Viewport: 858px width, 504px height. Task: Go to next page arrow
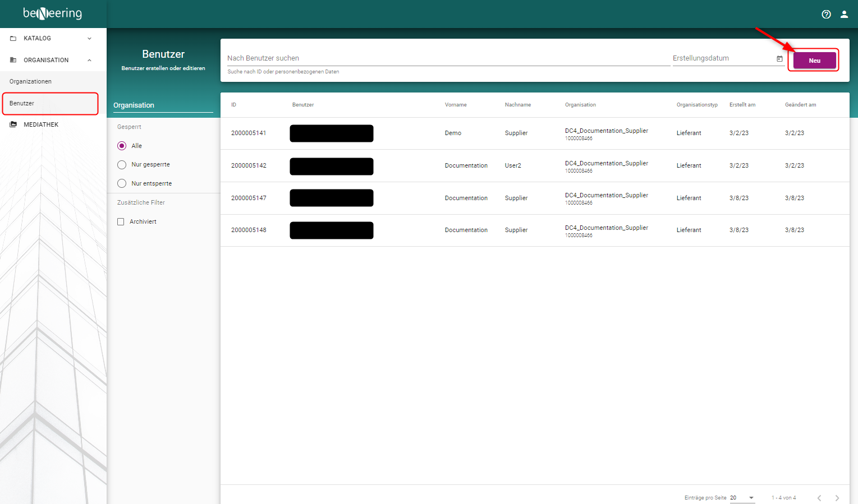coord(837,498)
